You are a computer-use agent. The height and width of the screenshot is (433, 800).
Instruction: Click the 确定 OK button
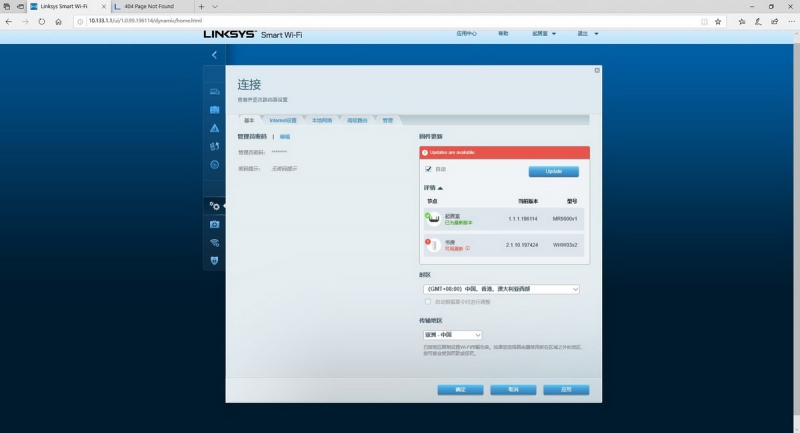coord(460,390)
